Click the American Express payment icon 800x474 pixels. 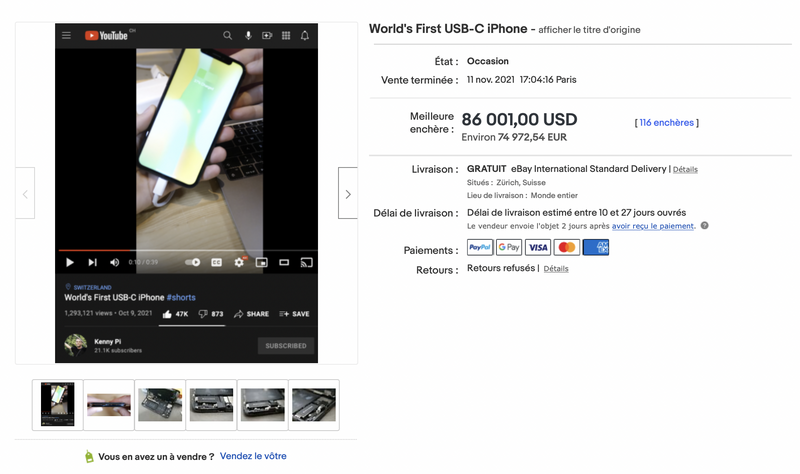pos(596,247)
